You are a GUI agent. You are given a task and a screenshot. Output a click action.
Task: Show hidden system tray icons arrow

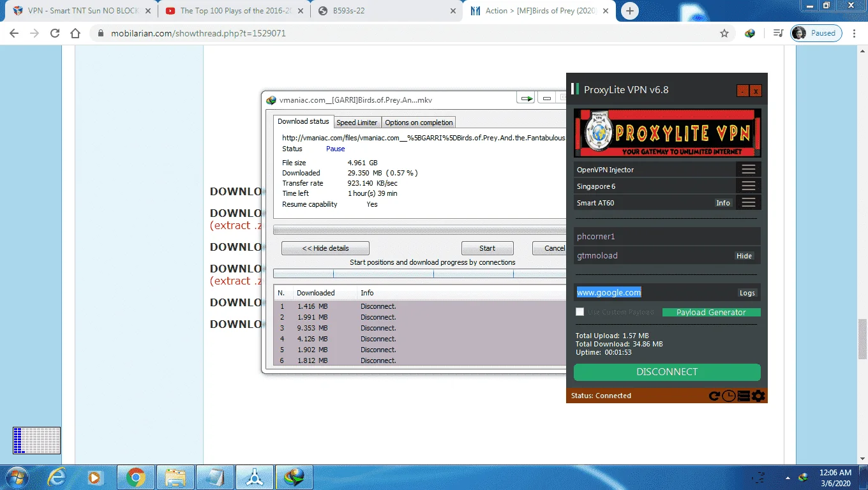coord(787,477)
